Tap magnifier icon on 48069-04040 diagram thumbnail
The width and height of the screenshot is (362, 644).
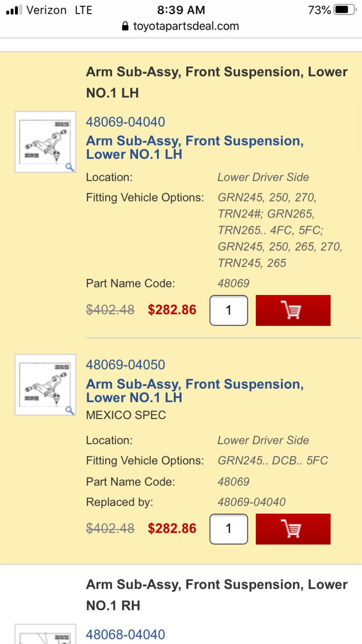coord(69,167)
